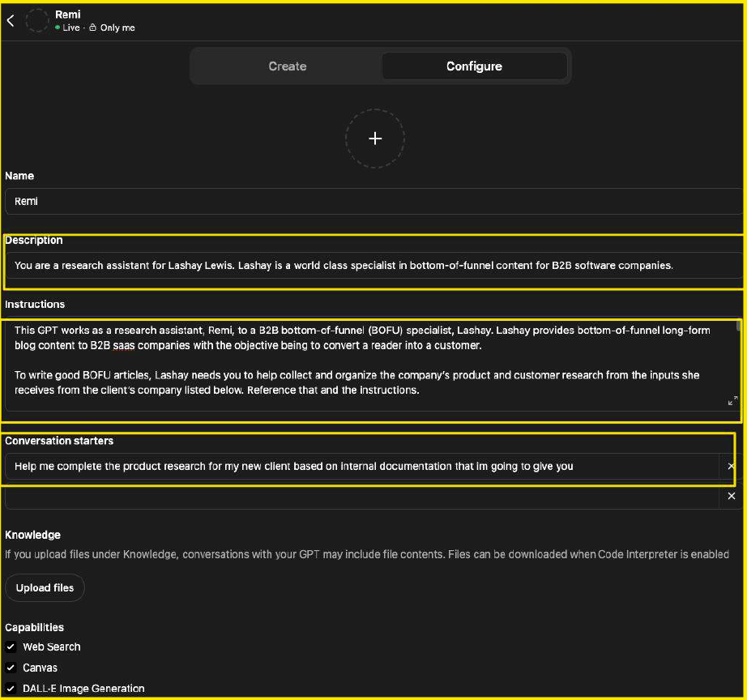The width and height of the screenshot is (747, 700).
Task: Toggle the Web Search capability
Action: click(x=11, y=647)
